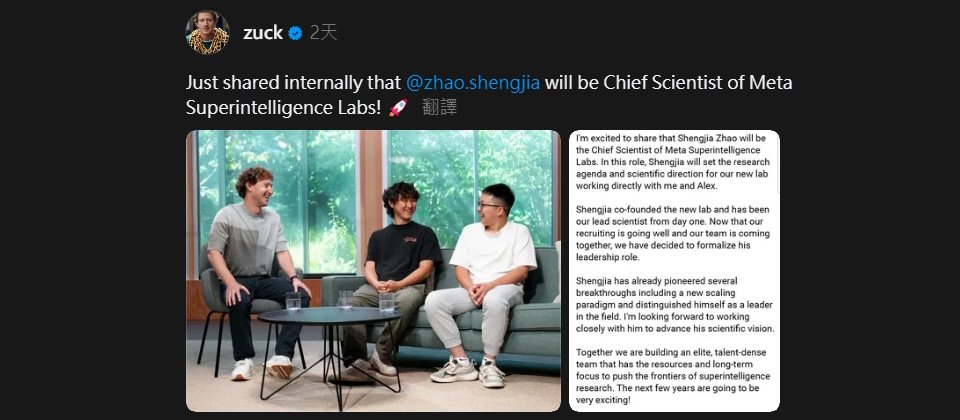Screen dimensions: 960x420
Task: Open the group photo of three people
Action: coord(373,270)
